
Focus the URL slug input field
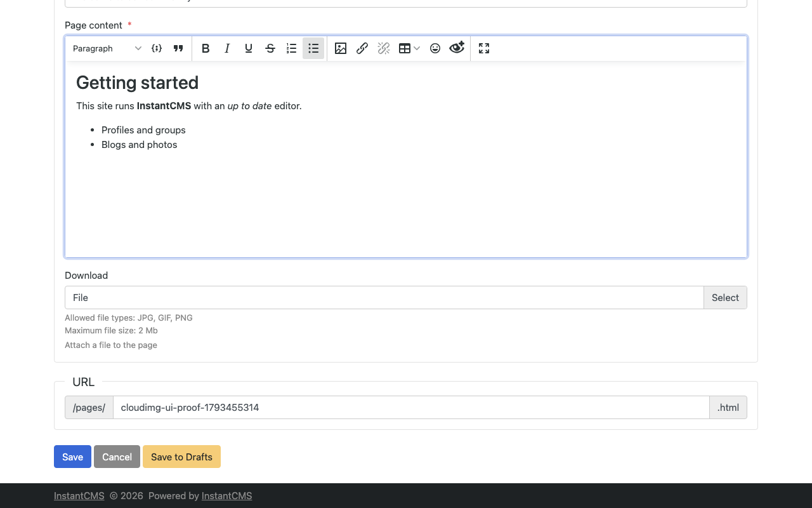411,408
